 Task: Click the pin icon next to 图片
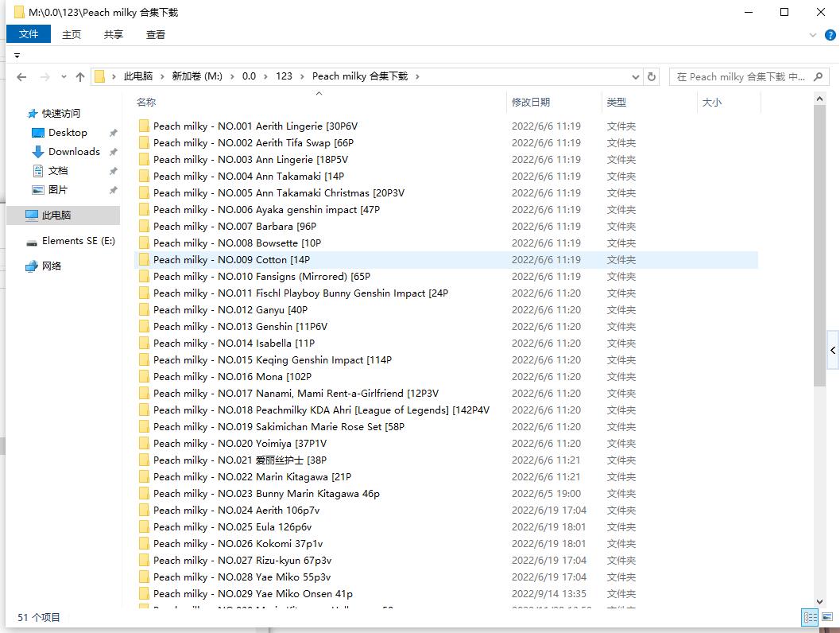[x=113, y=190]
